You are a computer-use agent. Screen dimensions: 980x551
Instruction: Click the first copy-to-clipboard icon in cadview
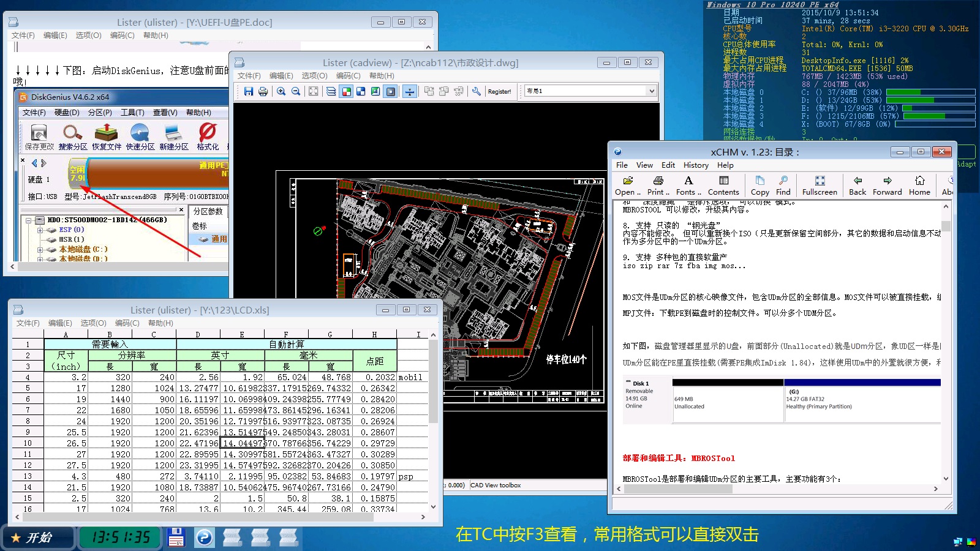coord(429,91)
